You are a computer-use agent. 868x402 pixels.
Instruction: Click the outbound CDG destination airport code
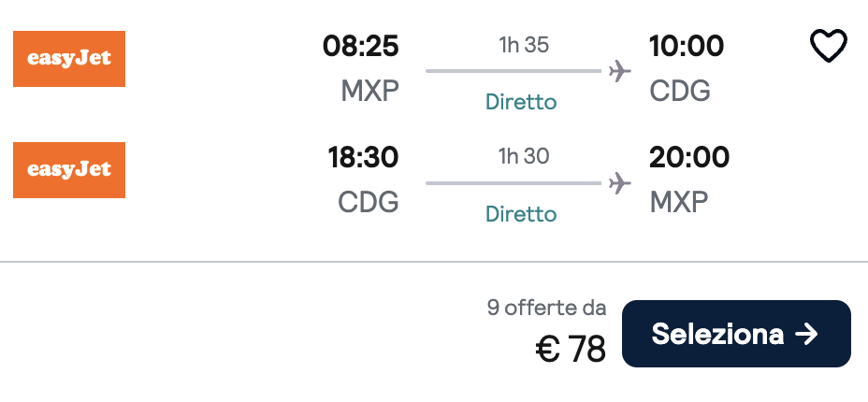680,91
